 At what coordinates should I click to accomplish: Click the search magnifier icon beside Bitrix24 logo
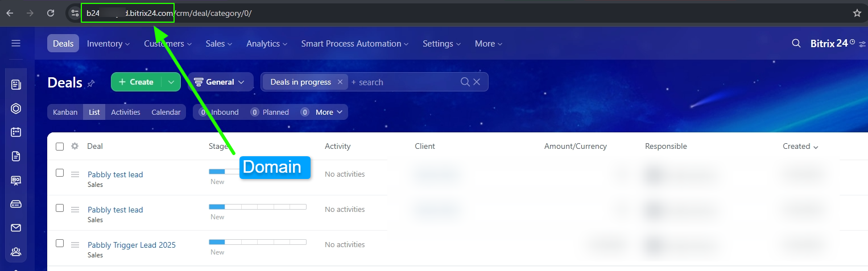(796, 43)
